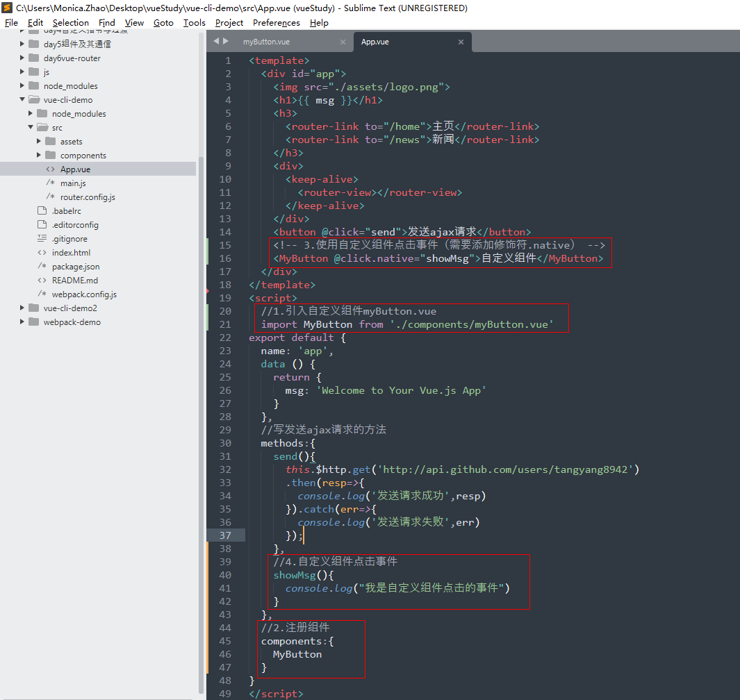The image size is (740, 700).
Task: Open the Find menu
Action: coord(107,23)
